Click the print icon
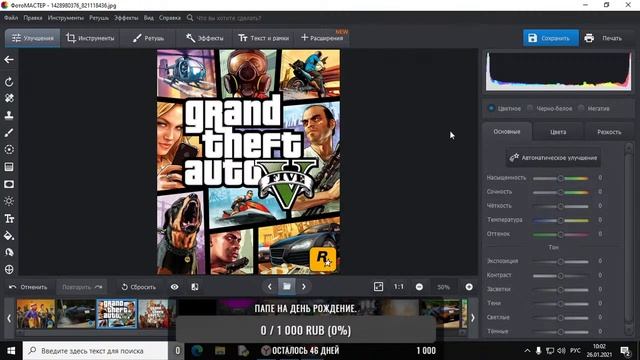This screenshot has height=360, width=640. 589,38
